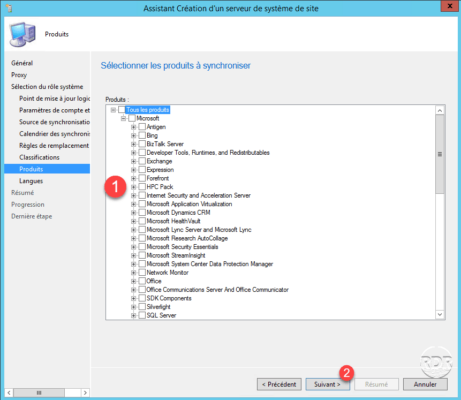Check the Bing checkbox
The image size is (461, 400).
click(142, 135)
